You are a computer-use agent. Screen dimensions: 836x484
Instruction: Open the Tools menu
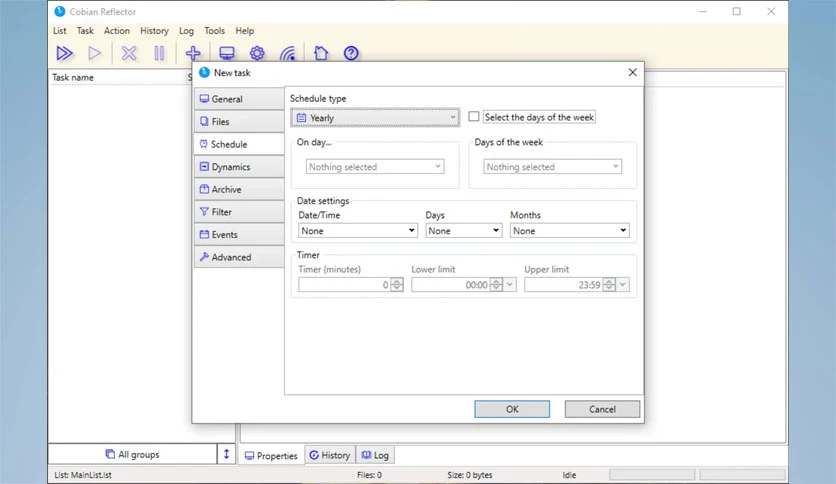[214, 31]
